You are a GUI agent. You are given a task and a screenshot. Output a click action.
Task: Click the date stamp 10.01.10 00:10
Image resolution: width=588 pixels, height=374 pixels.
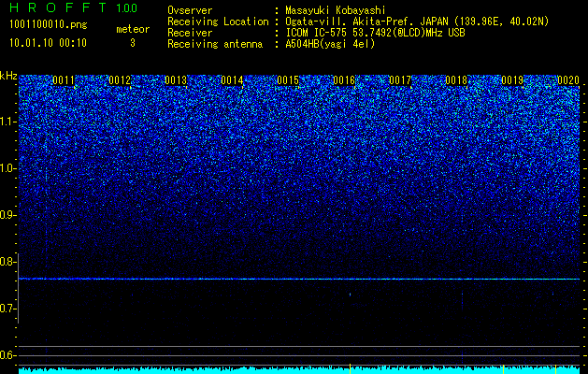coord(48,43)
